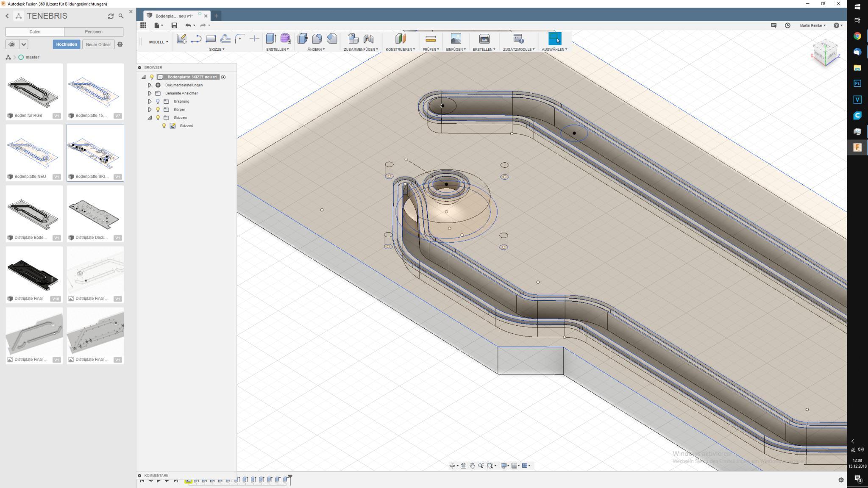Viewport: 868px width, 488px height.
Task: Open the SKIZZE menu
Action: 217,50
